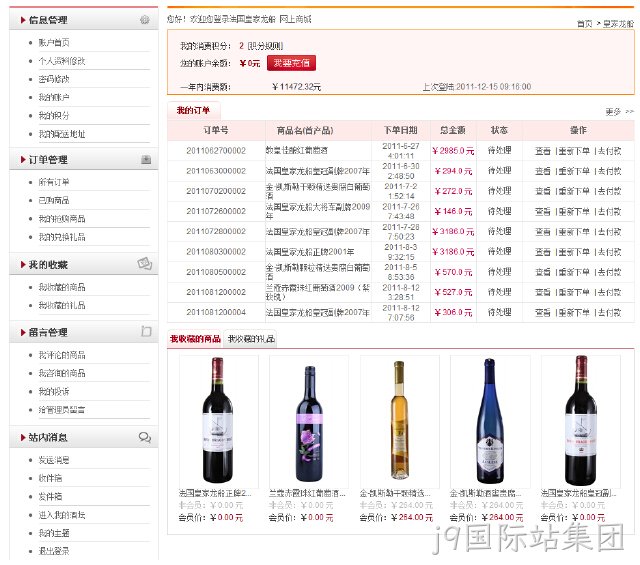Collapse the 订单管理 section arrow

pos(23,160)
